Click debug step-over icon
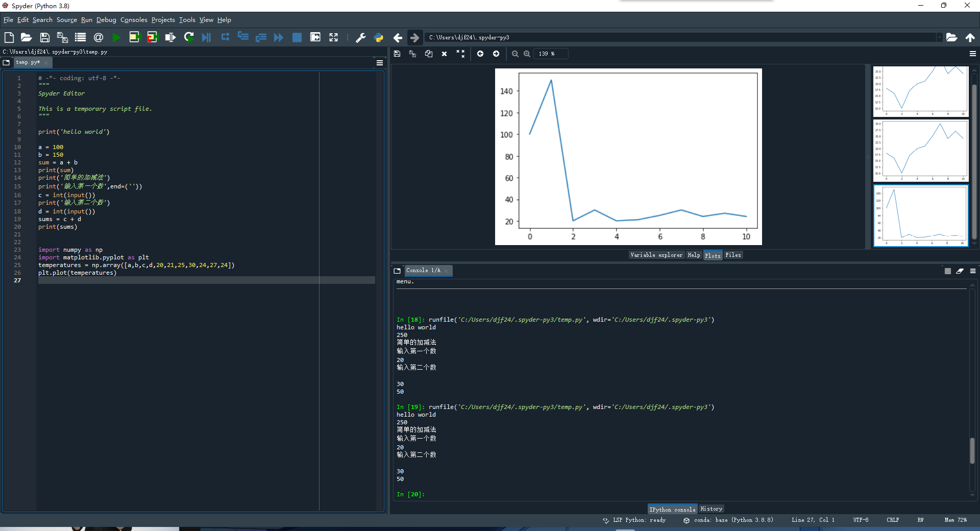Viewport: 980px width, 531px height. [225, 37]
